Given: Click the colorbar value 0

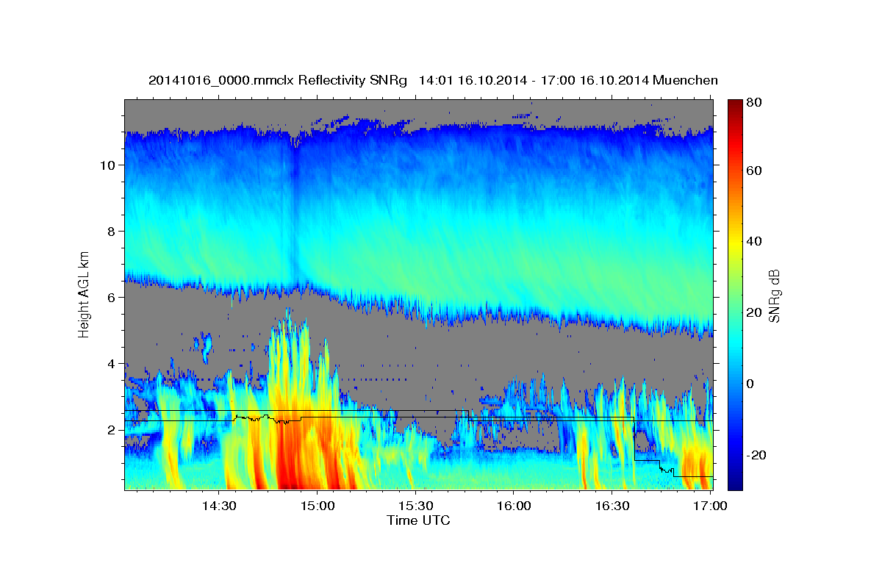Looking at the screenshot, I should tap(751, 384).
